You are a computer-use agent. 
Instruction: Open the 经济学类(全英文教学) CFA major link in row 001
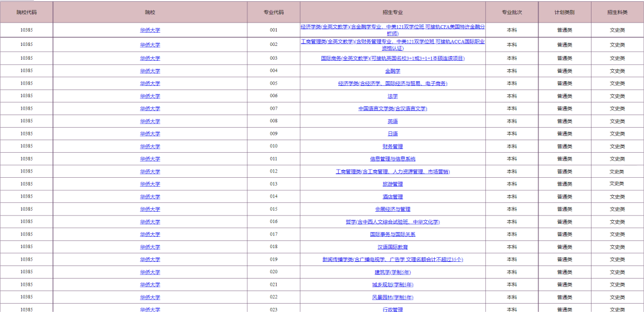pyautogui.click(x=392, y=30)
